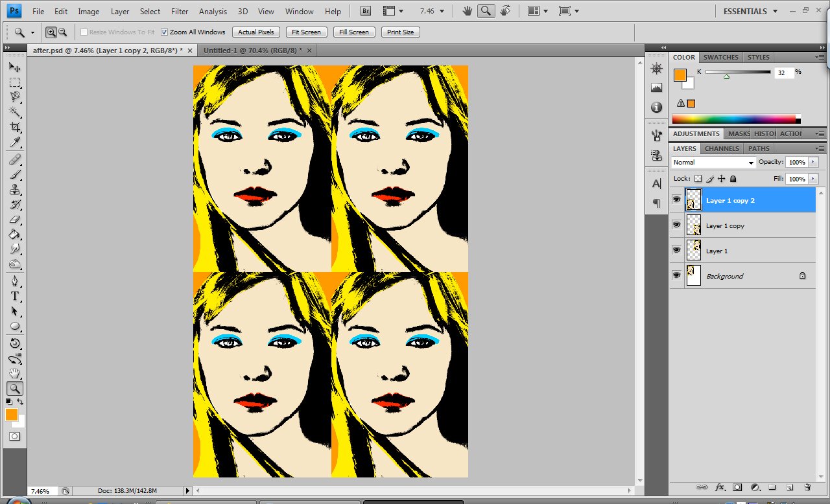Add a layer mask
Image resolution: width=830 pixels, height=504 pixels.
pyautogui.click(x=737, y=487)
